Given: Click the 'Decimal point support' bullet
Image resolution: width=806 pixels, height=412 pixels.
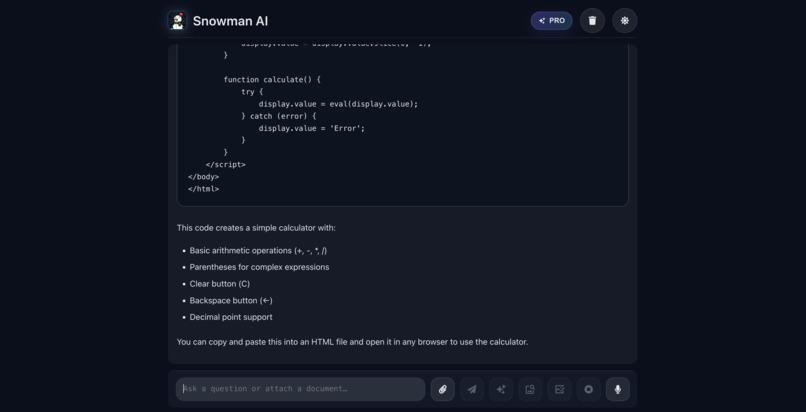Looking at the screenshot, I should click(x=231, y=317).
